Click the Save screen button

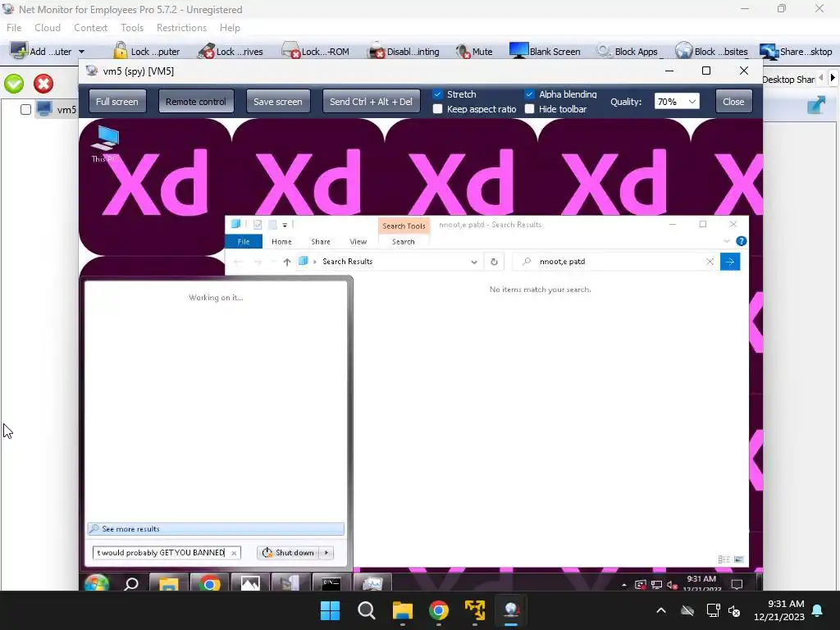pos(277,101)
